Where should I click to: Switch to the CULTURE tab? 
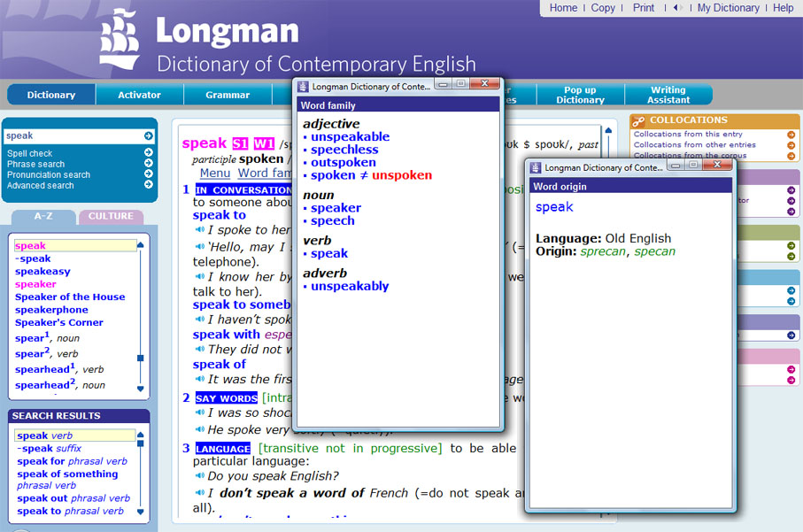click(x=111, y=216)
